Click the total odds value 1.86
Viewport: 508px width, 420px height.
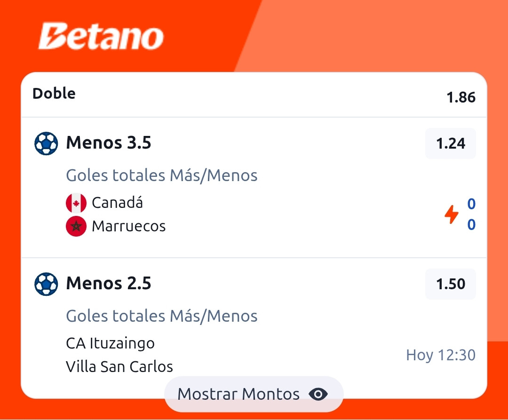pyautogui.click(x=461, y=97)
